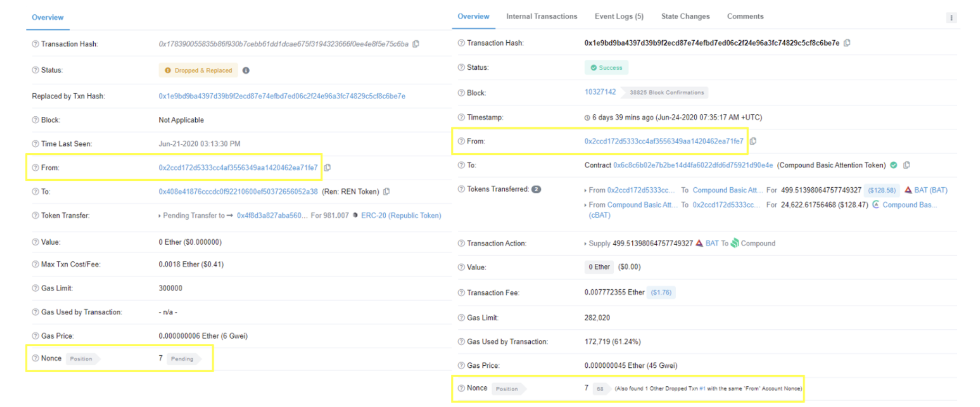The width and height of the screenshot is (980, 407).
Task: Open the ERC-20 (Republic Token) link
Action: pyautogui.click(x=401, y=215)
